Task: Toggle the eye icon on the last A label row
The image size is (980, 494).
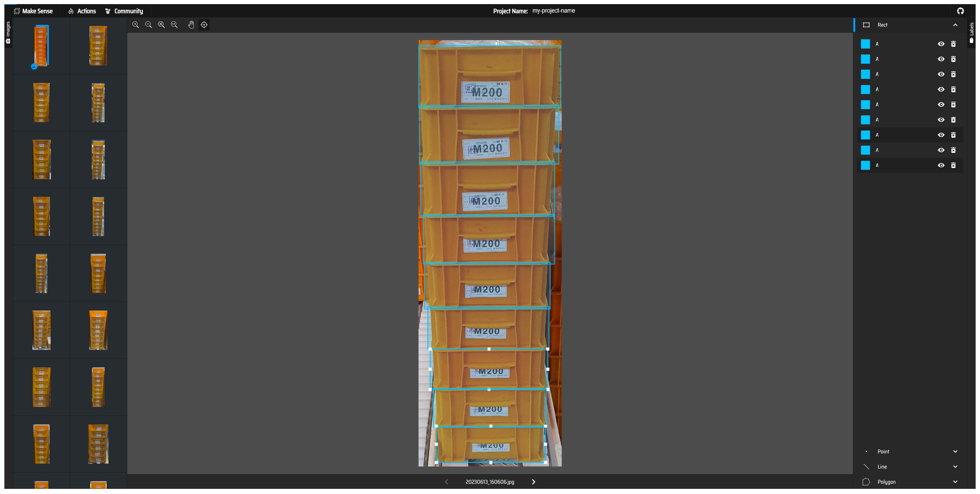Action: click(x=941, y=165)
